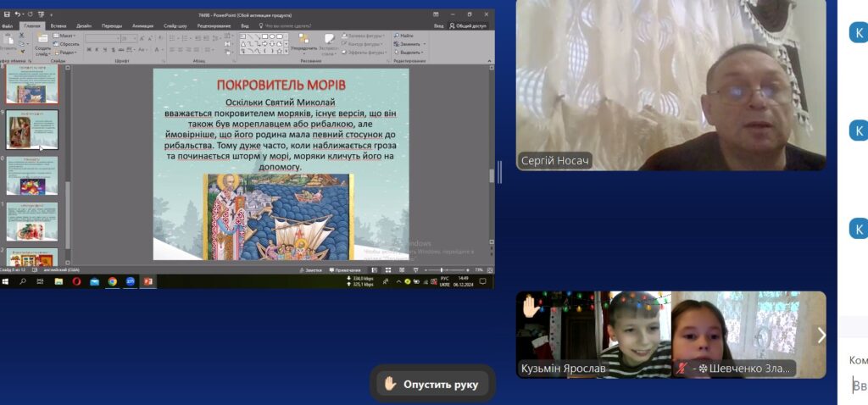Click the taskbar search magnifier icon
868x405 pixels.
coord(23,281)
